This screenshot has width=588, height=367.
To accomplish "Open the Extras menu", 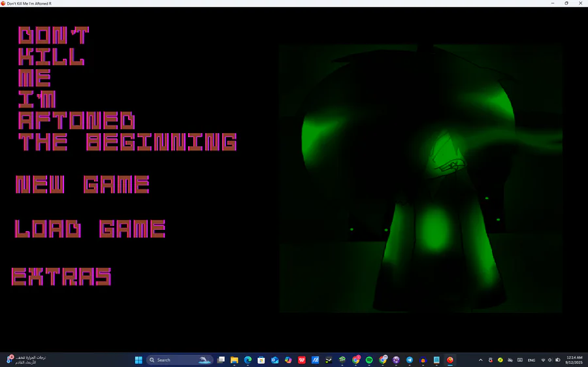I will tap(61, 277).
